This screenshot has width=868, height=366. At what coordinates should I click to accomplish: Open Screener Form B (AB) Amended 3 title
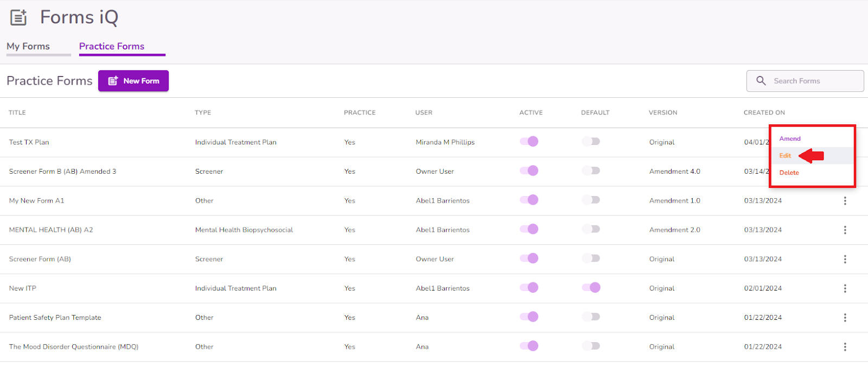62,172
